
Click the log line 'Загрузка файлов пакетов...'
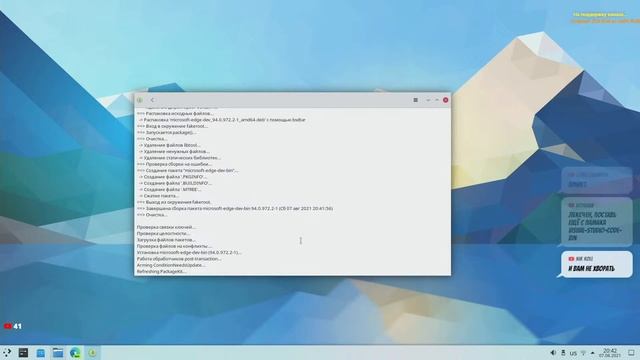166,240
